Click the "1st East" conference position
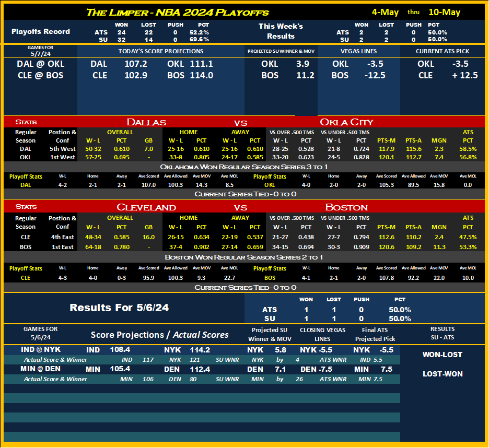 click(62, 247)
